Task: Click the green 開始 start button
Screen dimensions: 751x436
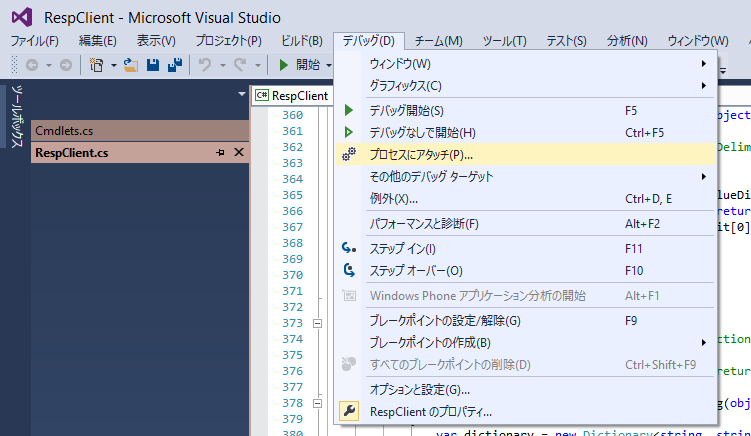Action: pyautogui.click(x=299, y=65)
